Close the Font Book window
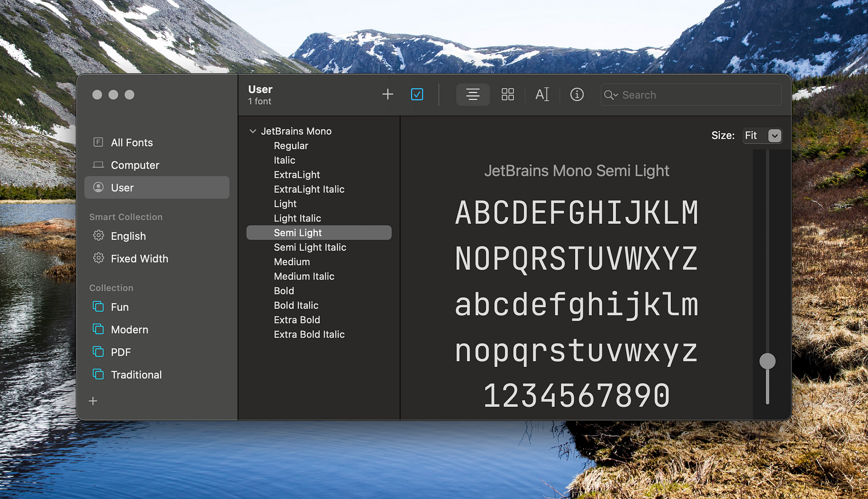The height and width of the screenshot is (499, 868). point(97,95)
